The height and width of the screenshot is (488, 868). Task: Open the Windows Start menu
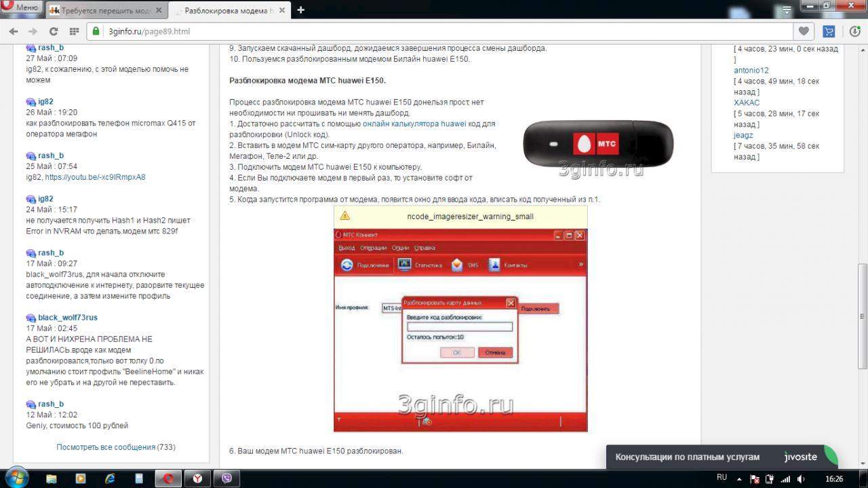(16, 478)
